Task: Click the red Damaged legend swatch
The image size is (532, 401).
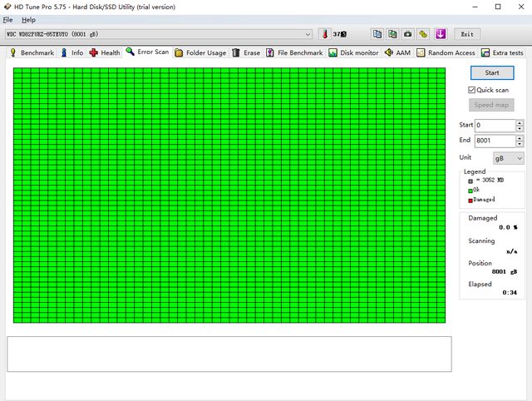Action: coord(470,200)
